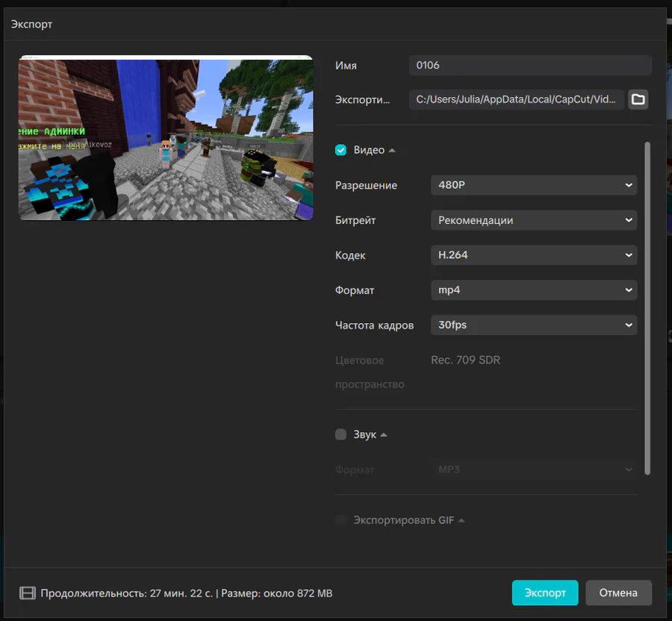Open the Битрейт Рекомендации dropdown
Screen dimensions: 672x621
(x=534, y=220)
